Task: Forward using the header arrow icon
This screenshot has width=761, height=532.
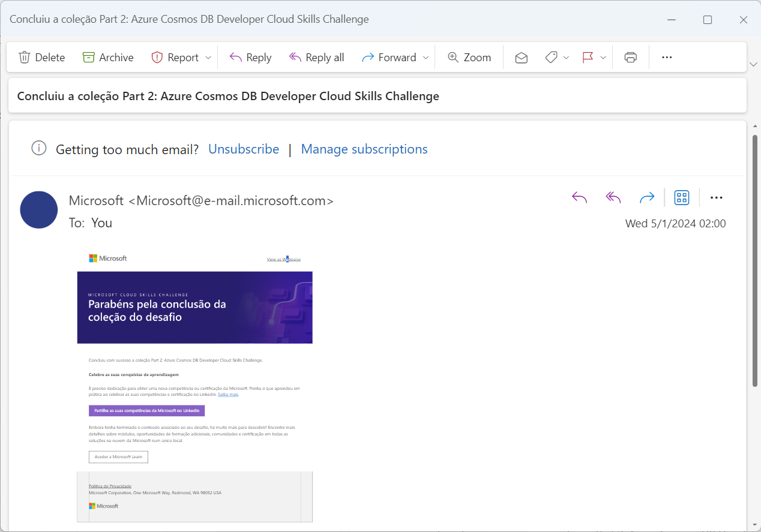Action: click(x=646, y=197)
